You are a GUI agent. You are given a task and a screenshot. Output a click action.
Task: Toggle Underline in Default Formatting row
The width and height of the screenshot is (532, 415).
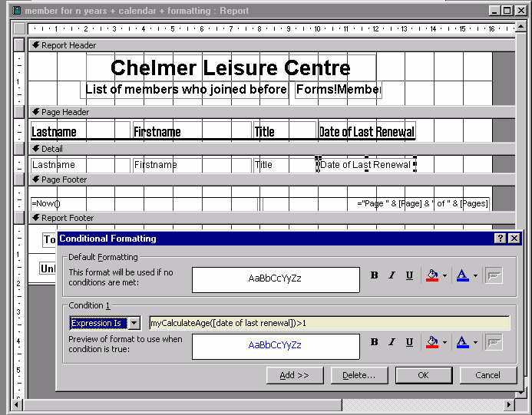point(409,276)
